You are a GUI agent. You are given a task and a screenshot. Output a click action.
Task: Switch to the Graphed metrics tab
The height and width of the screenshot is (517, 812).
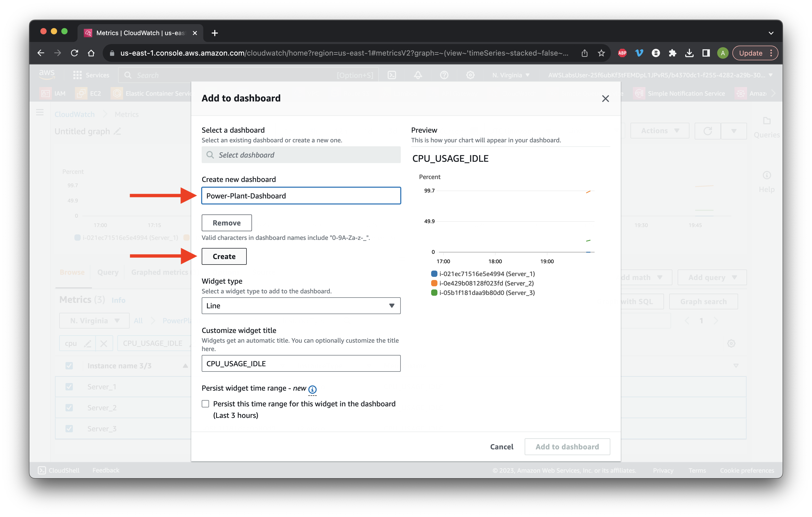(x=160, y=272)
